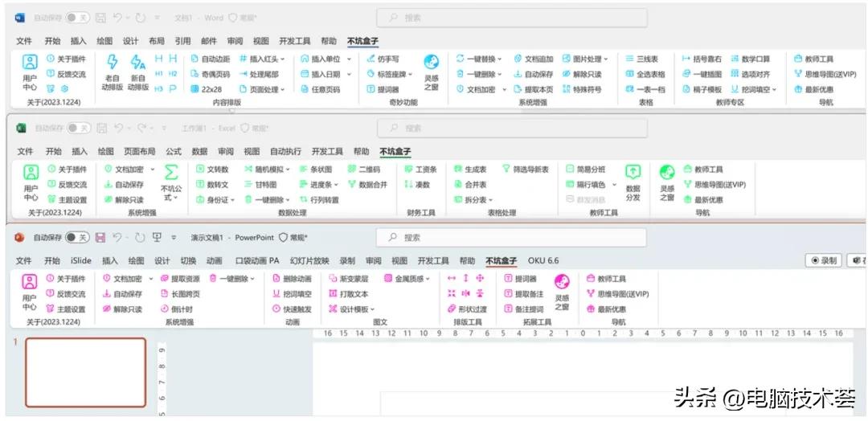Open 用户中心 in the Word ribbon

[x=30, y=72]
